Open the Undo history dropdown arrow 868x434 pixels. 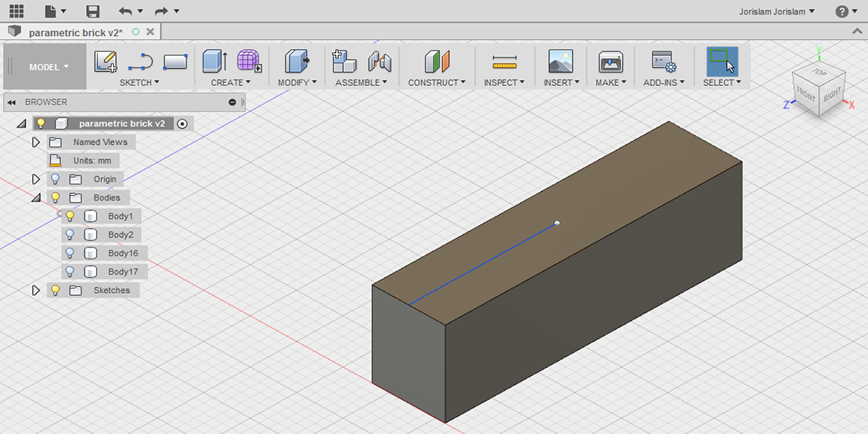(x=140, y=11)
